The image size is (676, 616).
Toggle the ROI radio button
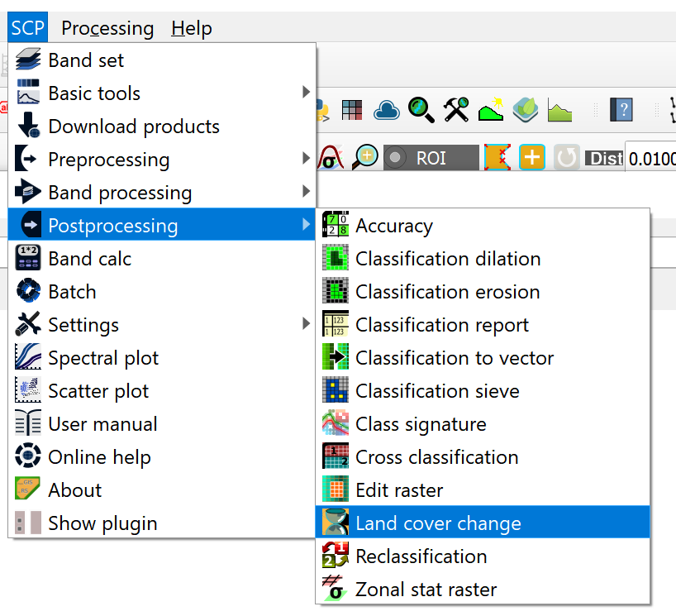(397, 157)
